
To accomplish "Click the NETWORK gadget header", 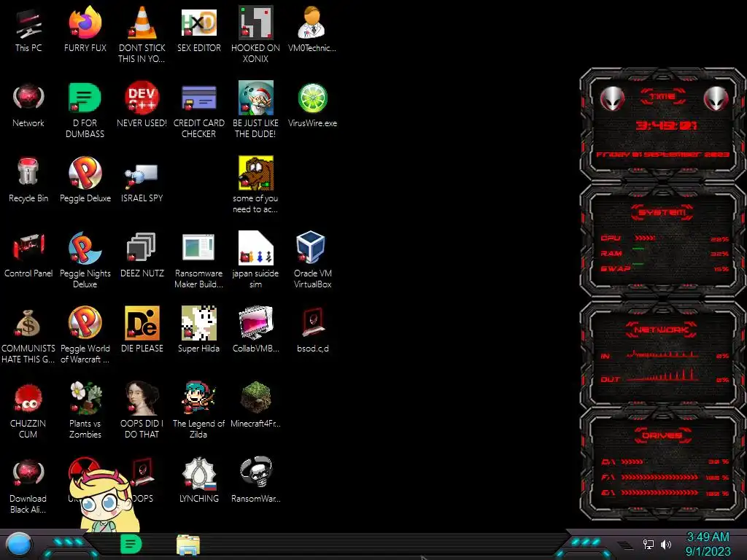I will tap(661, 329).
